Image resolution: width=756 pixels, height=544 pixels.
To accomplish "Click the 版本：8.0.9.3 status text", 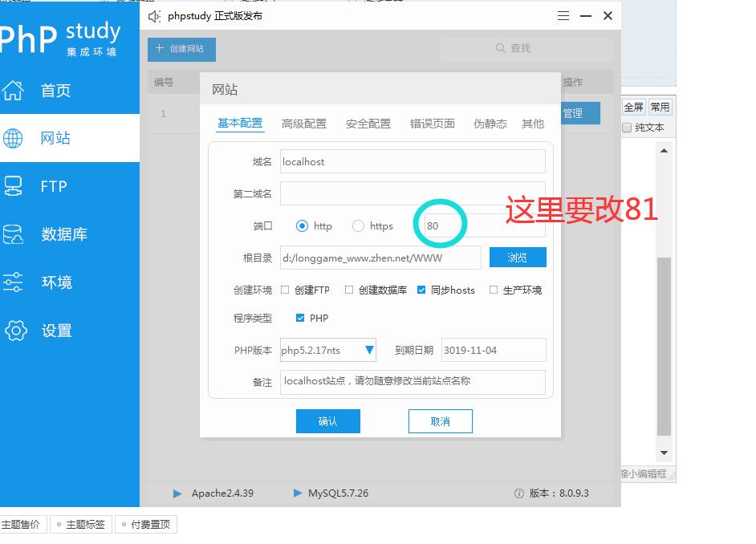I will coord(559,493).
